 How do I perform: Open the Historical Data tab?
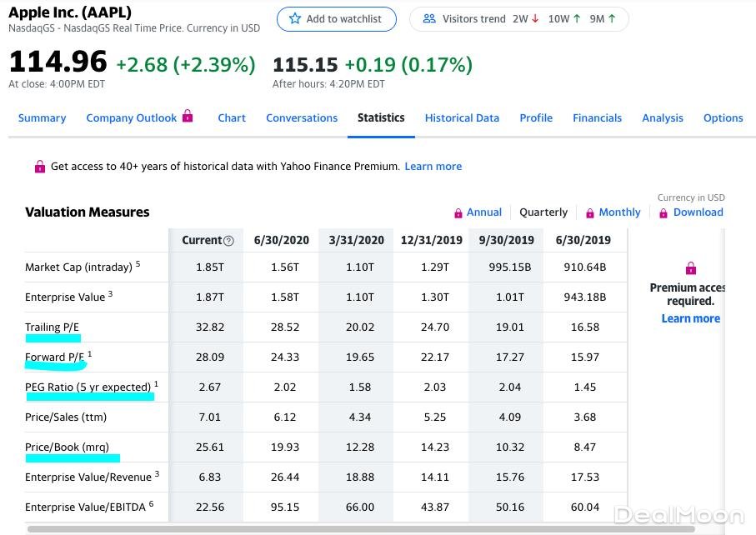(462, 117)
